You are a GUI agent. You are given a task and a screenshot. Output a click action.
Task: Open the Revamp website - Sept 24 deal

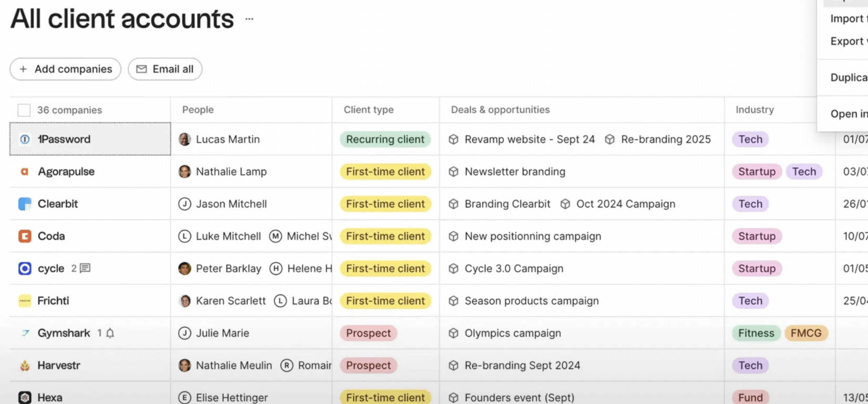530,139
